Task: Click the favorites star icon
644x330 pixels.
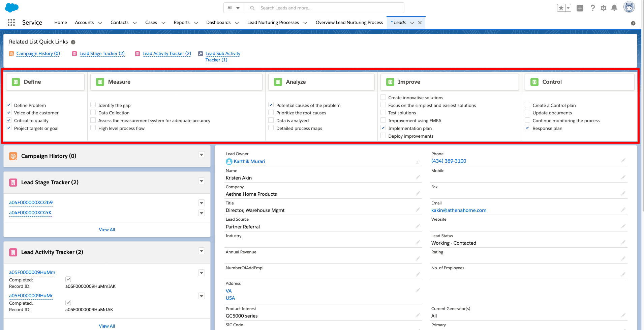Action: [560, 8]
